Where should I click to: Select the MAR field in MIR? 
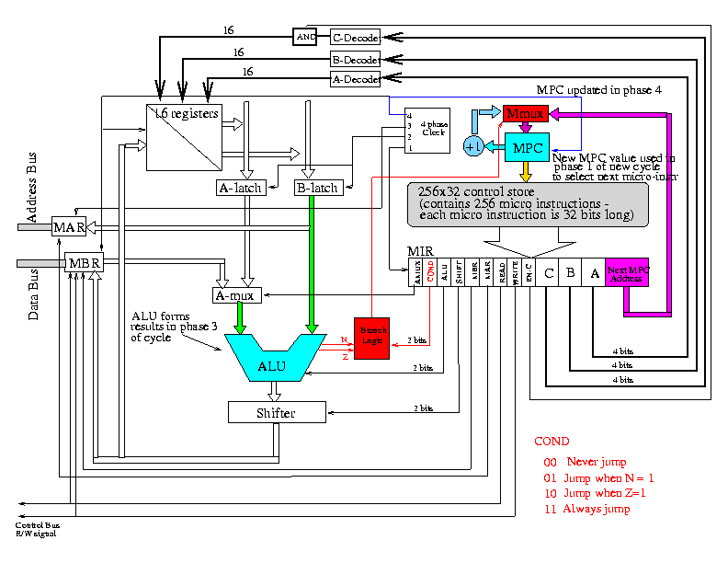tap(486, 272)
